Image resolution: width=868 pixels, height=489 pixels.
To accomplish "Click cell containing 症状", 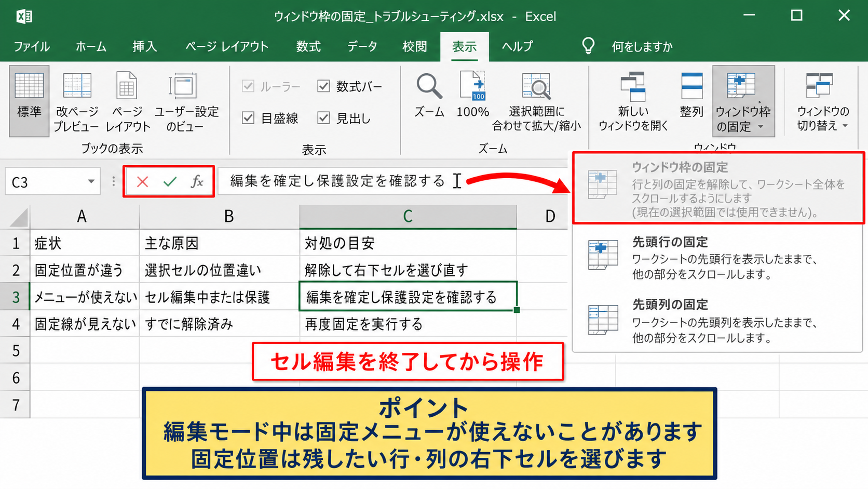I will click(x=84, y=243).
